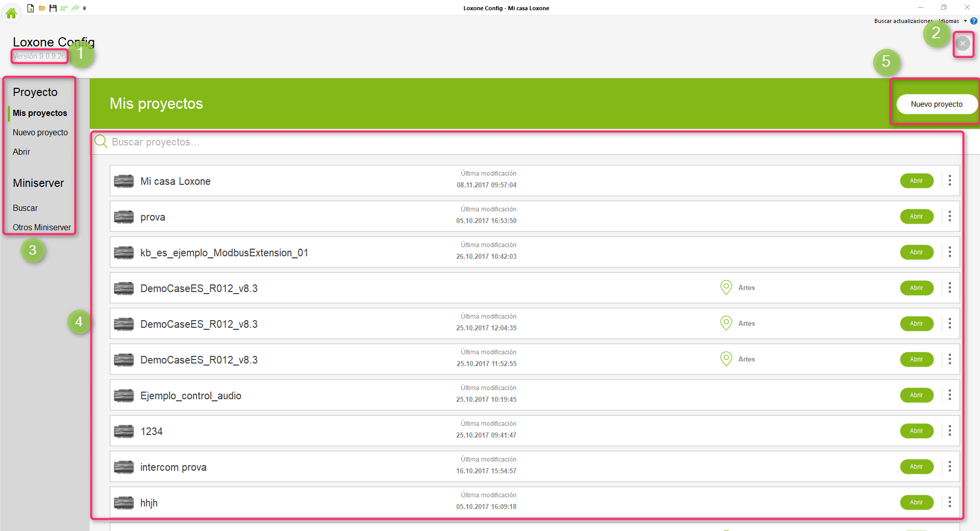Viewport: 980px width, 531px height.
Task: Click the undo arrow icon
Action: click(64, 8)
